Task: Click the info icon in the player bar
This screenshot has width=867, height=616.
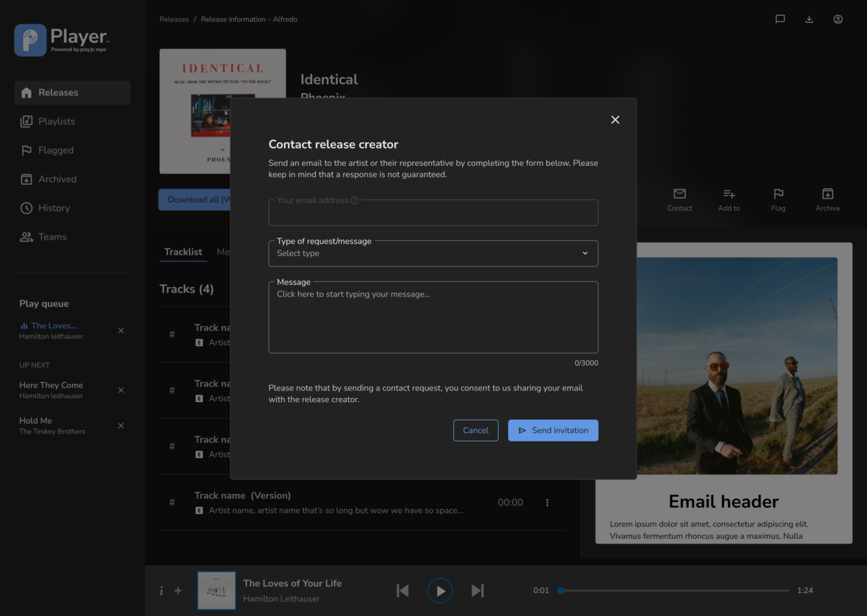Action: [161, 590]
